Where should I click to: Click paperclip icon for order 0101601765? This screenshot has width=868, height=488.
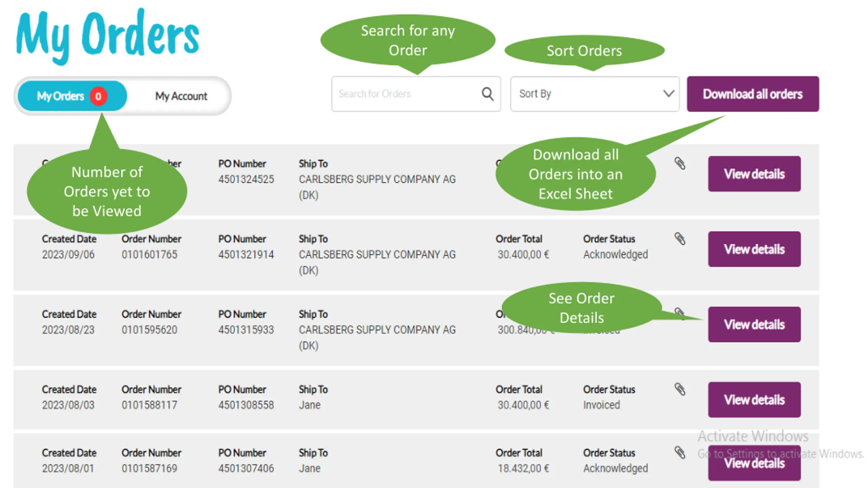[x=679, y=239]
